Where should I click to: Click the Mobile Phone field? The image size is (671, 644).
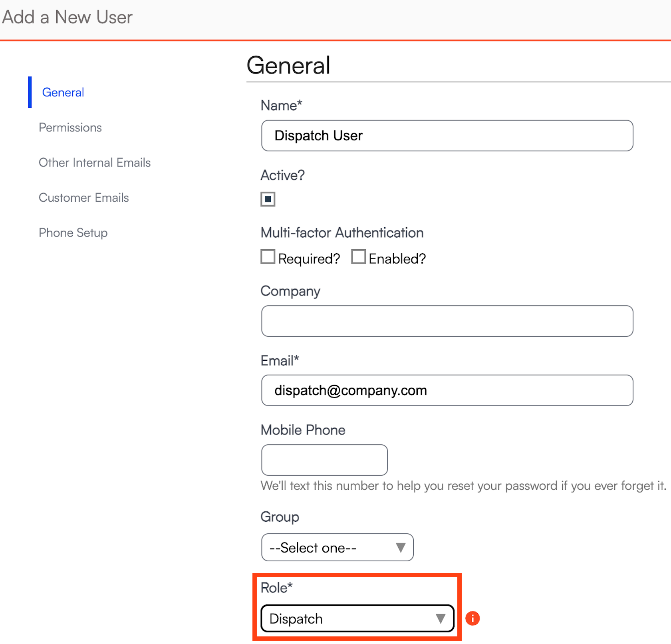click(x=324, y=460)
